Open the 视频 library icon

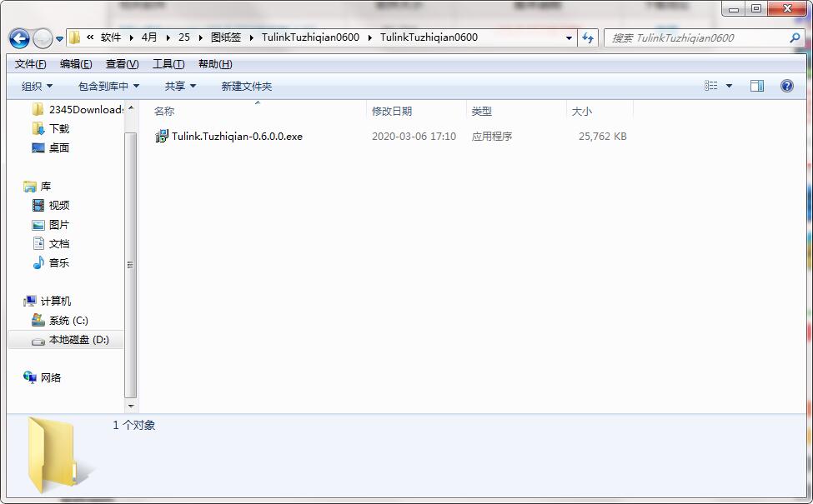[38, 205]
